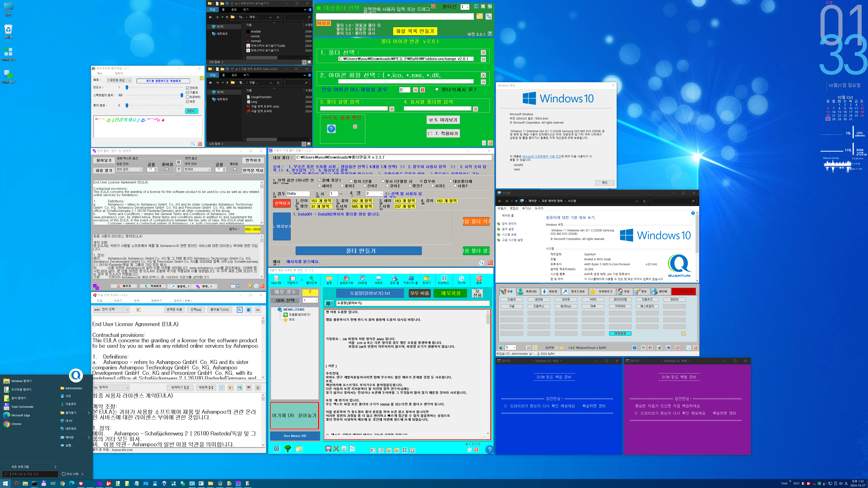Image resolution: width=868 pixels, height=488 pixels.
Task: Open 보기 menu in System window
Action: (526, 209)
